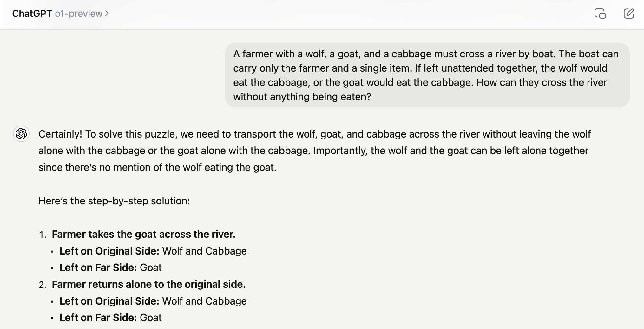Click "Here's the step-by-step solution:" line
644x329 pixels.
[114, 201]
